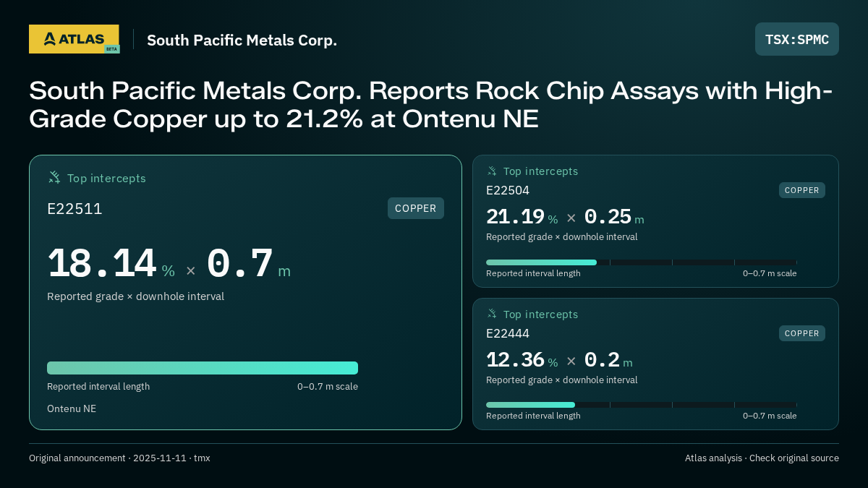Viewport: 868px width, 488px height.
Task: Click the 0.25 m interval value
Action: (x=613, y=217)
